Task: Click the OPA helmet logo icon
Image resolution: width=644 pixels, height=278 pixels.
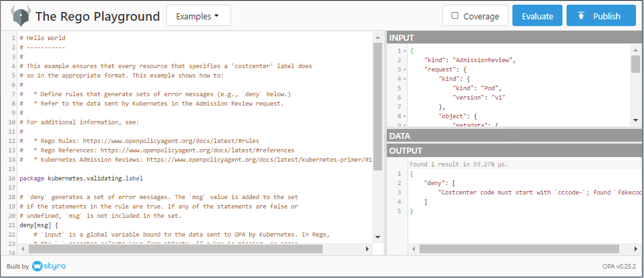Action: coord(21,16)
